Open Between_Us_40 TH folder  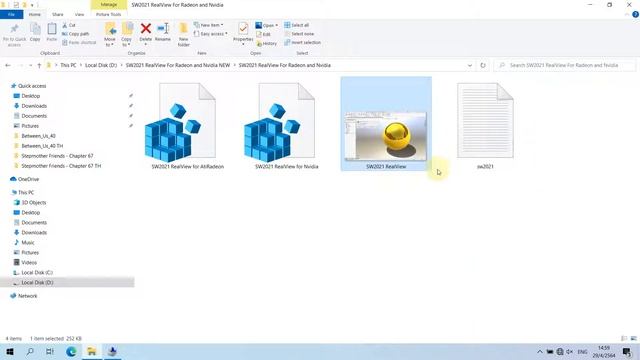point(42,146)
